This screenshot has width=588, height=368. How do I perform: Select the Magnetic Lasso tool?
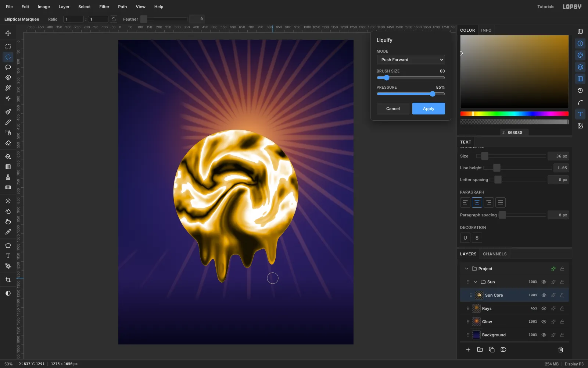click(8, 78)
